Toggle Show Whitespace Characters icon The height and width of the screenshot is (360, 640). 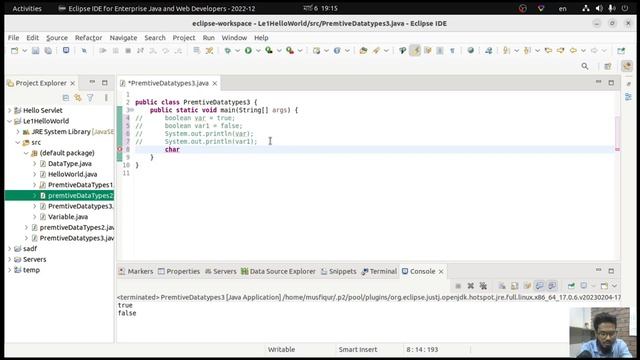[x=452, y=51]
